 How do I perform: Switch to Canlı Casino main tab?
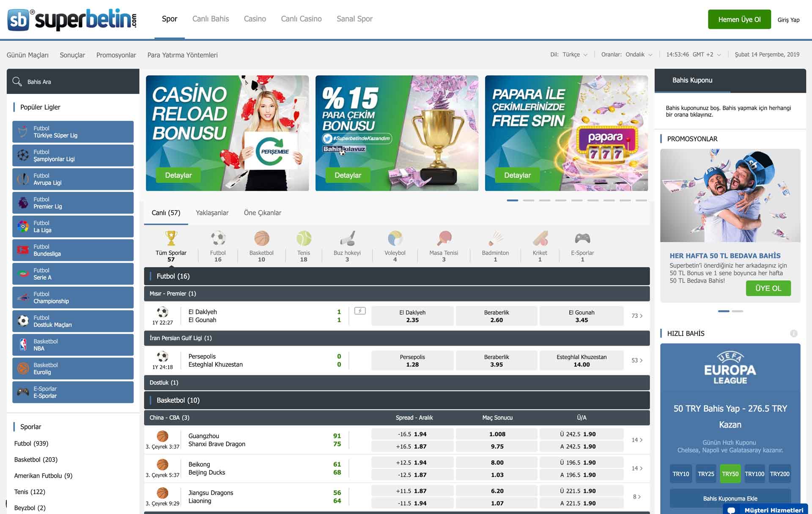pos(301,19)
